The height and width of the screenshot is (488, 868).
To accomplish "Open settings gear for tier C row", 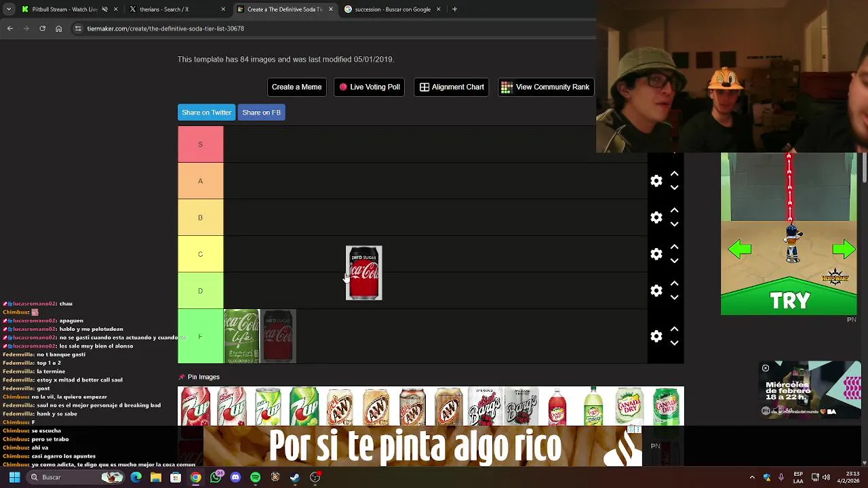I will (656, 254).
